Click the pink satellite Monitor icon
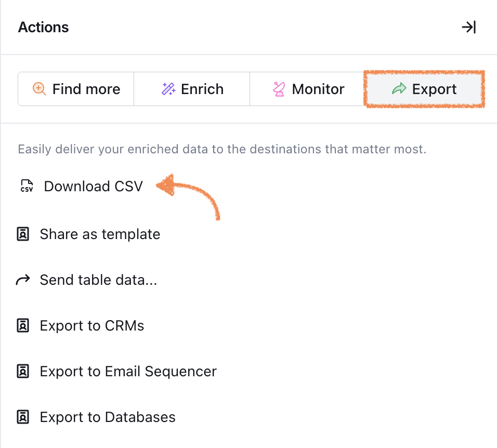The height and width of the screenshot is (448, 497). pos(279,89)
